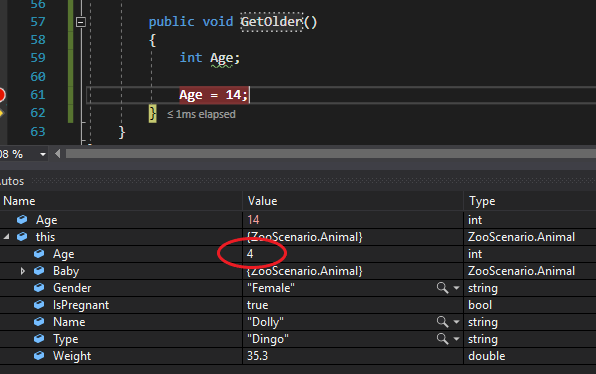This screenshot has height=374, width=596.
Task: Open text visualizer magnifier for Name
Action: pos(442,322)
